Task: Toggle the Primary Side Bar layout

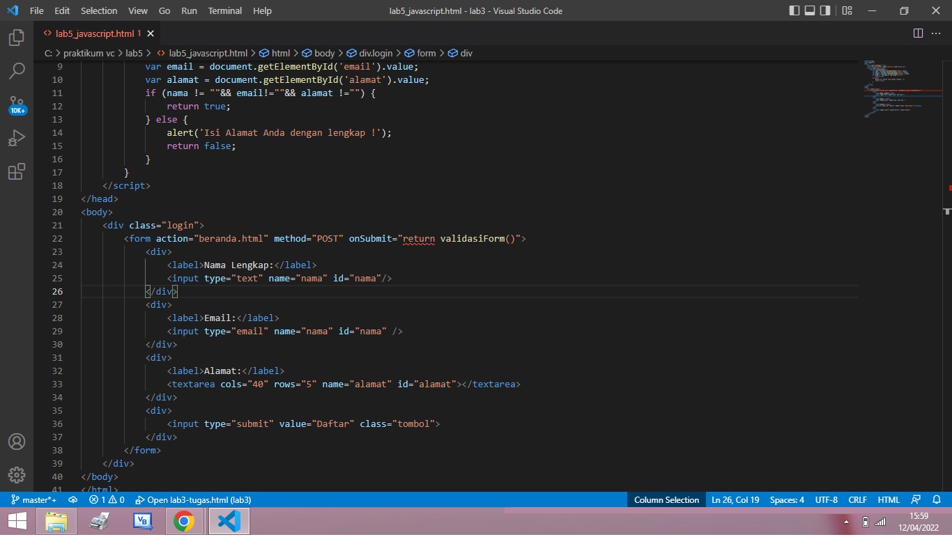Action: (x=794, y=10)
